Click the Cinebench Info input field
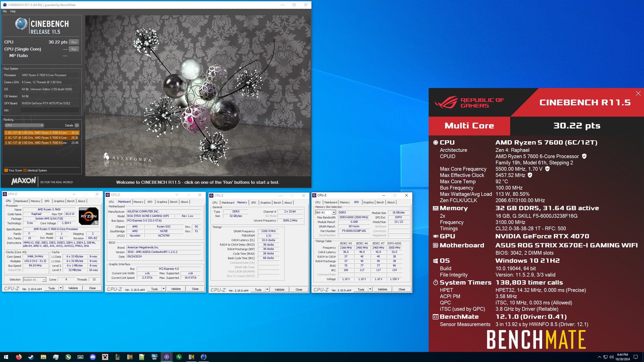644x362 pixels. [x=50, y=110]
